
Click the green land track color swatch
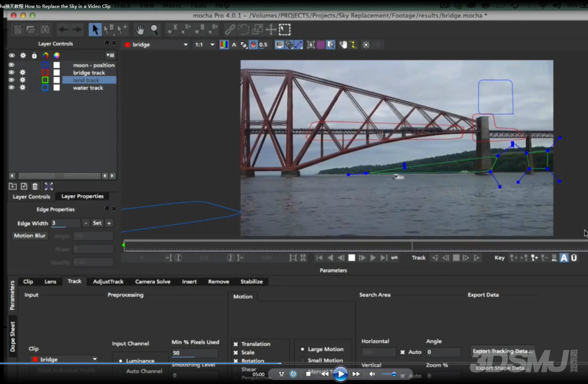click(x=45, y=80)
